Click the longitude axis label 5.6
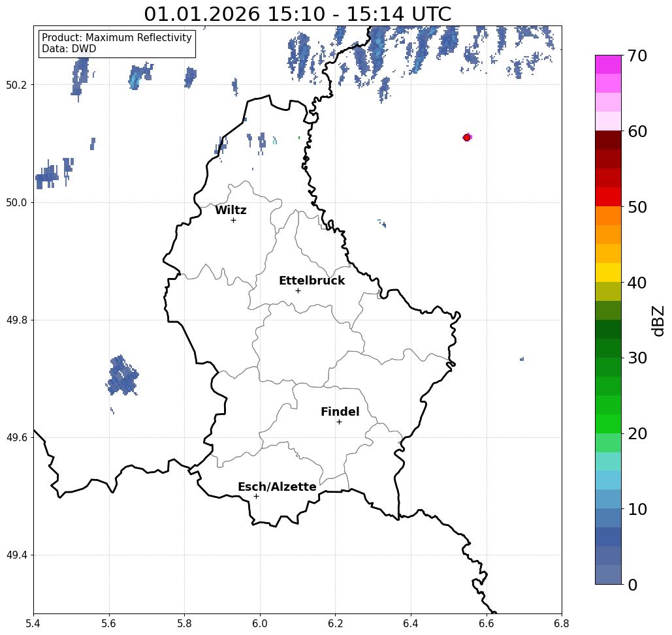 tap(109, 623)
